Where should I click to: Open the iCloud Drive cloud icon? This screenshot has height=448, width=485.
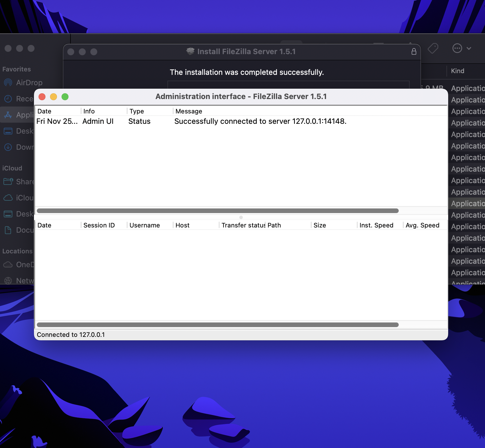[x=8, y=198]
